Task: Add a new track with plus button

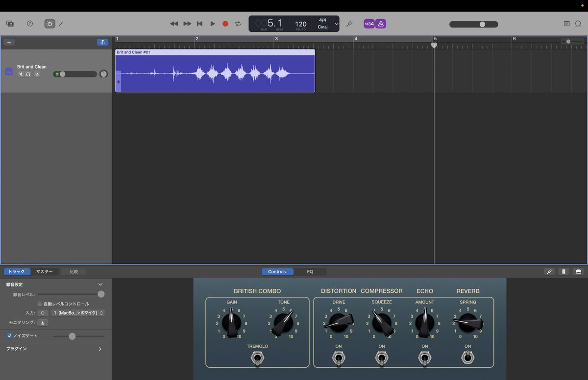Action: [9, 42]
